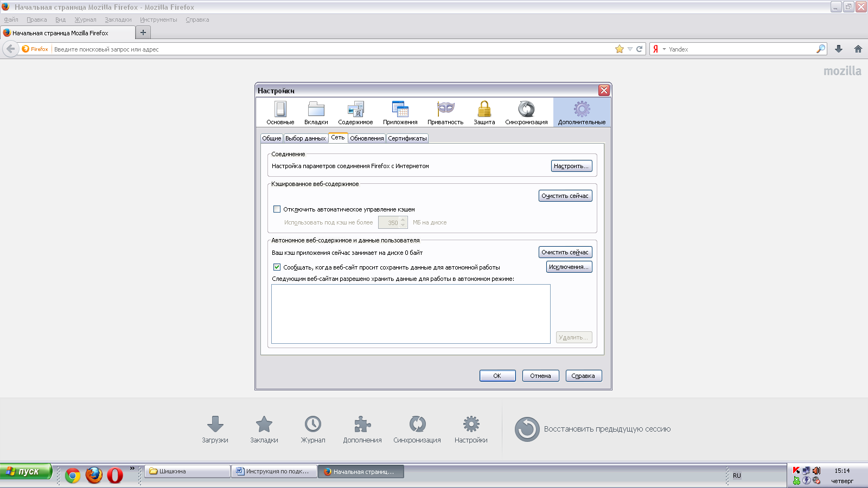Increase the cache size spinner value
This screenshot has width=868, height=488.
click(403, 220)
